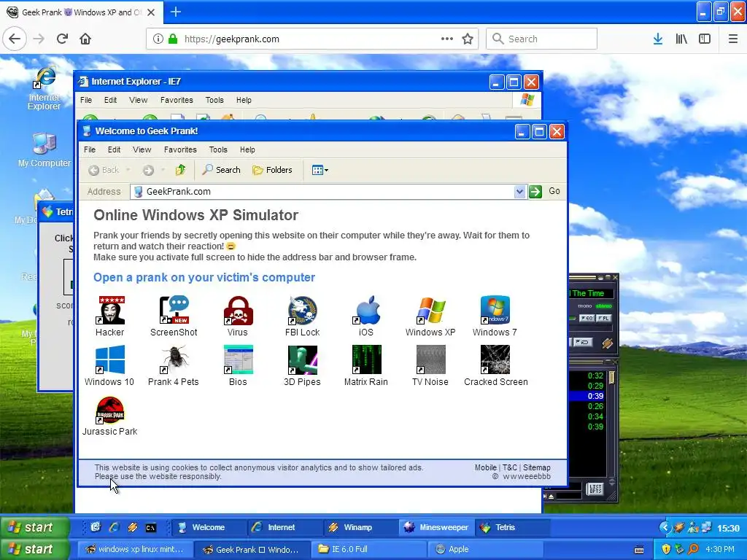This screenshot has width=747, height=560.
Task: Click the Go button beside the address bar
Action: coord(544,192)
